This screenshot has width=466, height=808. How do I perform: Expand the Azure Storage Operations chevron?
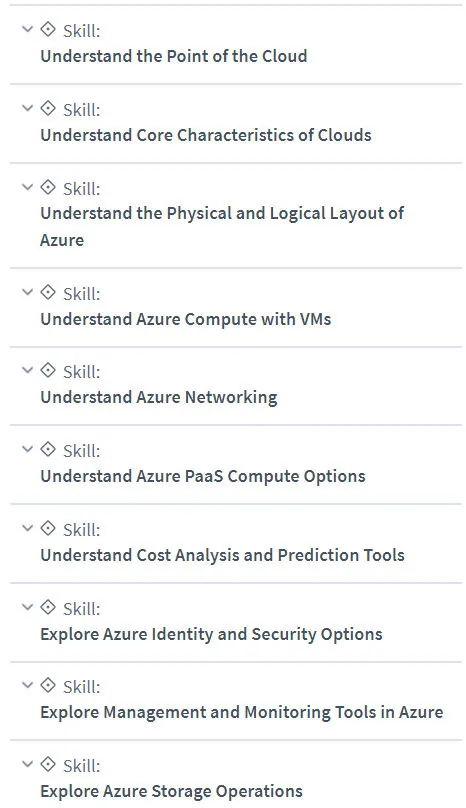click(x=27, y=764)
